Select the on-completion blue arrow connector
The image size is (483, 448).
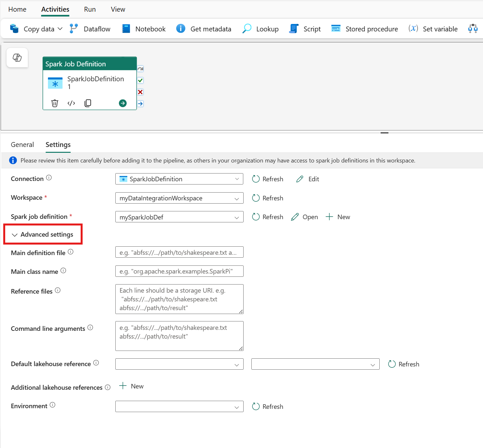pos(140,104)
